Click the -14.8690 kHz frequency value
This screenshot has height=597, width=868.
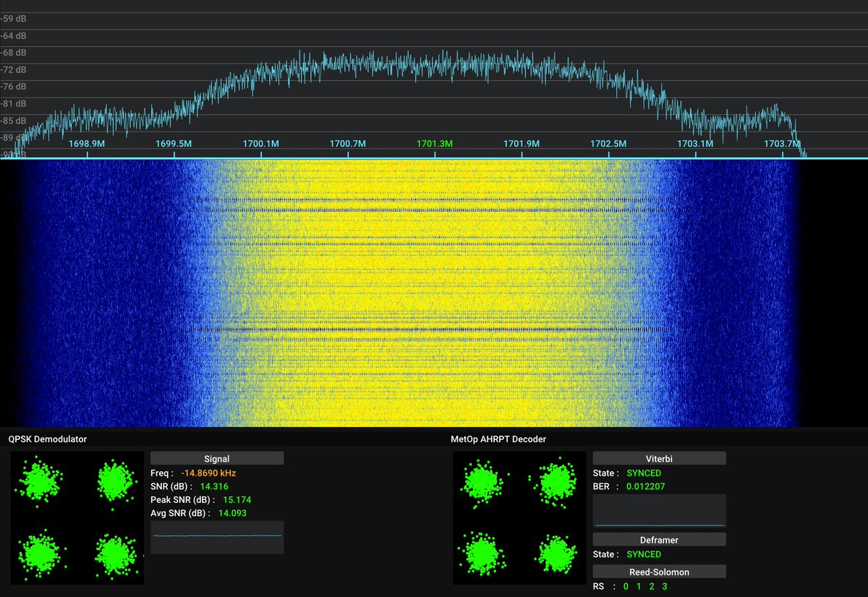(x=209, y=473)
